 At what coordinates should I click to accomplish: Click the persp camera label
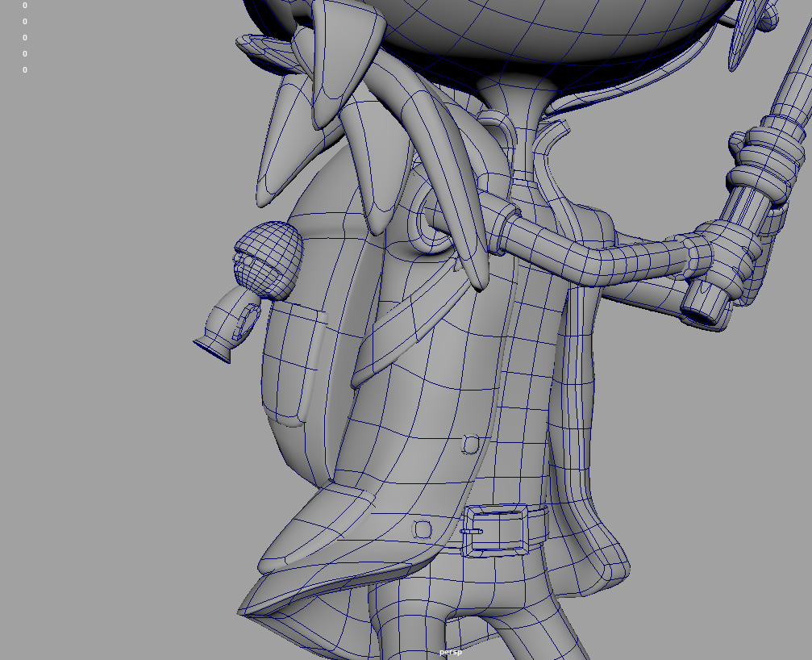(x=450, y=652)
